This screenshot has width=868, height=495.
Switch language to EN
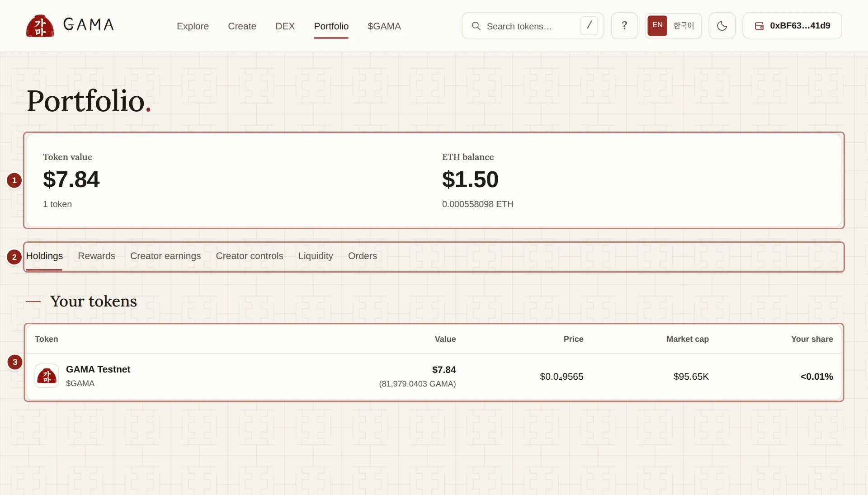pos(657,25)
